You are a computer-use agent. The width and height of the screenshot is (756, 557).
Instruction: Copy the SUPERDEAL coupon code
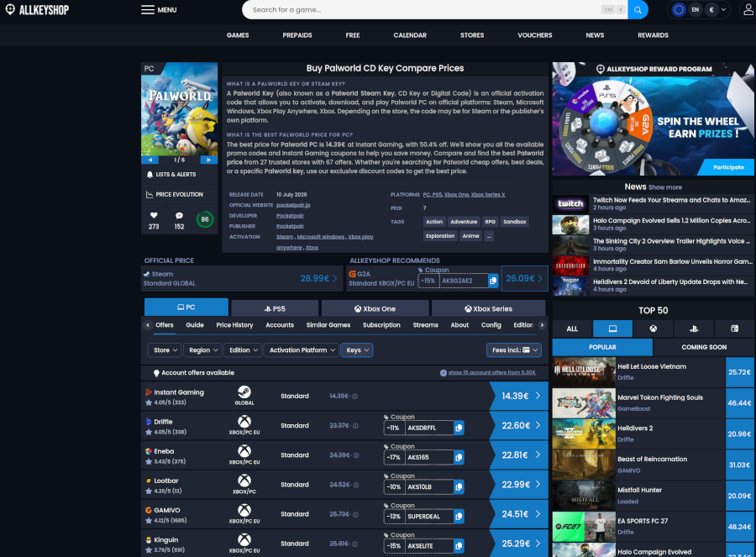pos(459,517)
